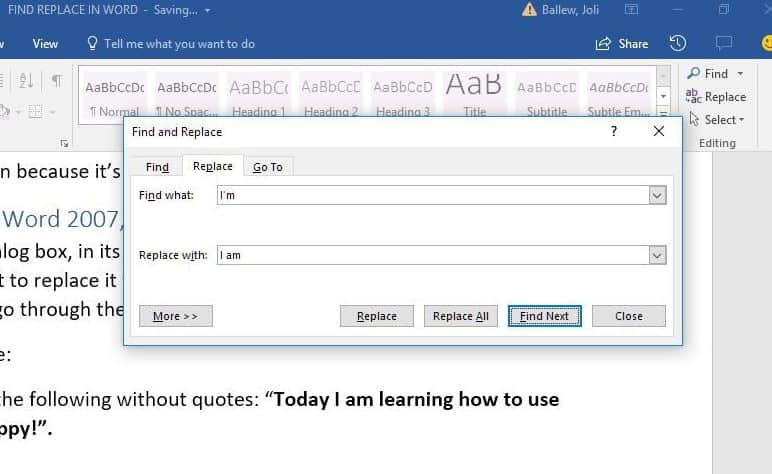Viewport: 772px width, 474px height.
Task: Open the document title saving status dropdown
Action: click(x=207, y=10)
